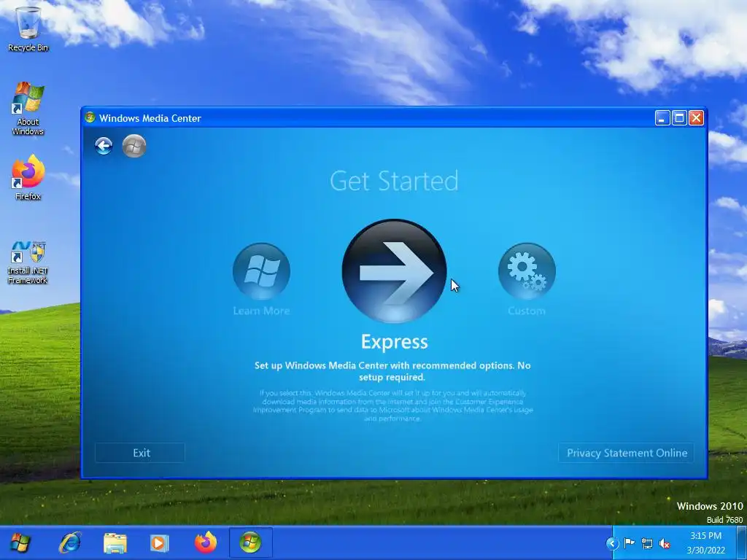
Task: Open Windows Media Player from the taskbar
Action: pyautogui.click(x=159, y=542)
